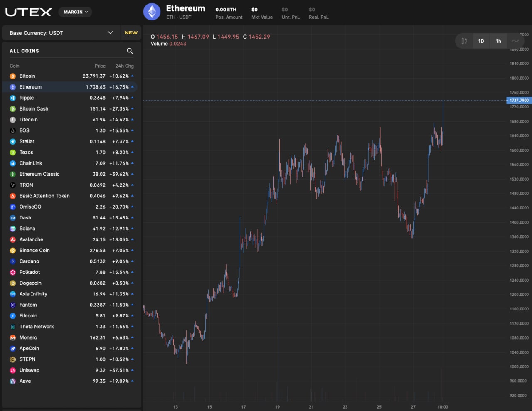Click the Volume 0.0243 readout
The width and height of the screenshot is (532, 411).
[x=168, y=44]
